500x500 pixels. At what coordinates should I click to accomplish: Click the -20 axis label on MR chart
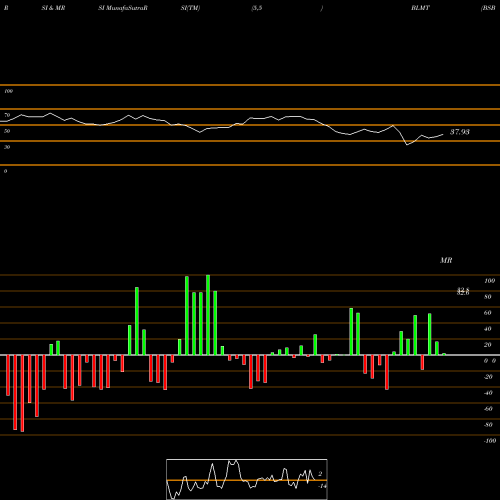(x=488, y=377)
